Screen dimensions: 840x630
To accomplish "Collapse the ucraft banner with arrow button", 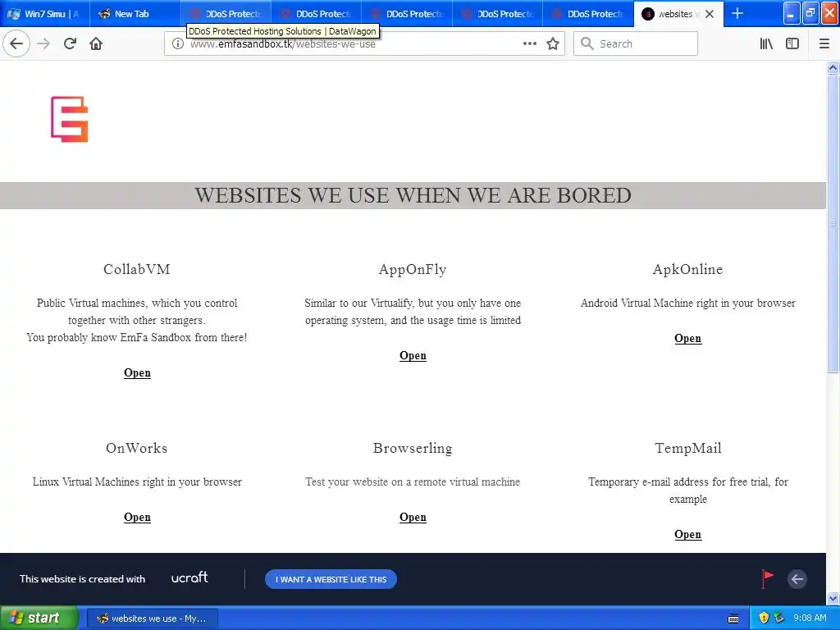I will 797,579.
